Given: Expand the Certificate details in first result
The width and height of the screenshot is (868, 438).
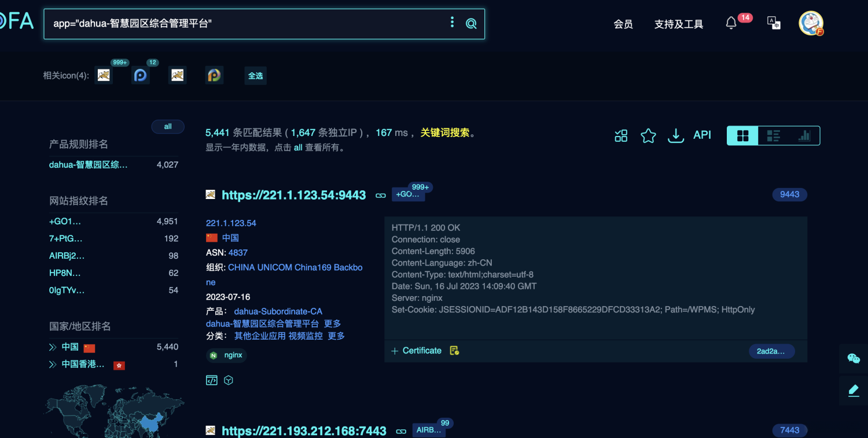Looking at the screenshot, I should (x=416, y=350).
